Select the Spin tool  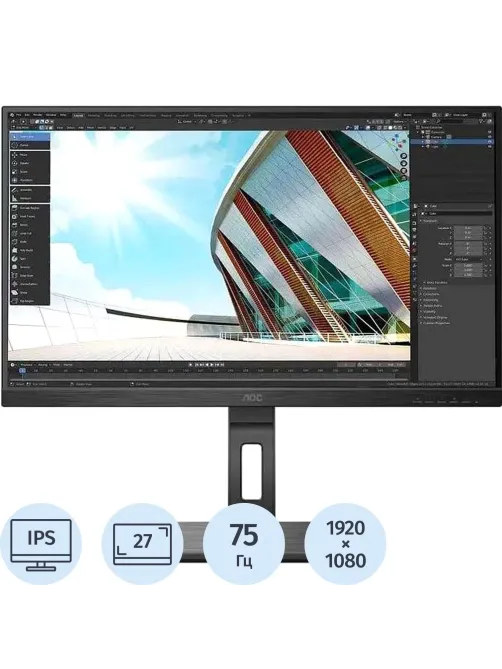[x=29, y=259]
